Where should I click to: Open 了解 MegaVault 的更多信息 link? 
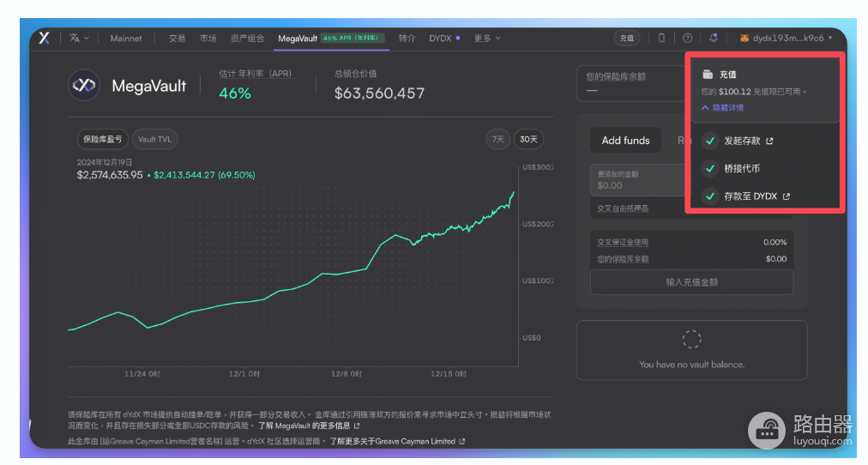coord(309,426)
